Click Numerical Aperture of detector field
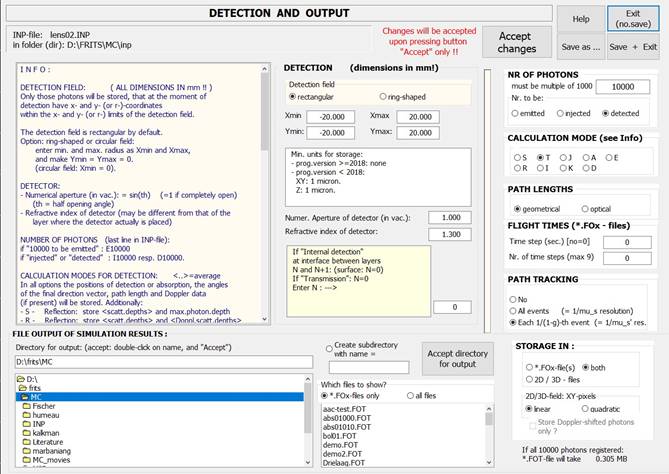The width and height of the screenshot is (669, 474). pos(450,218)
